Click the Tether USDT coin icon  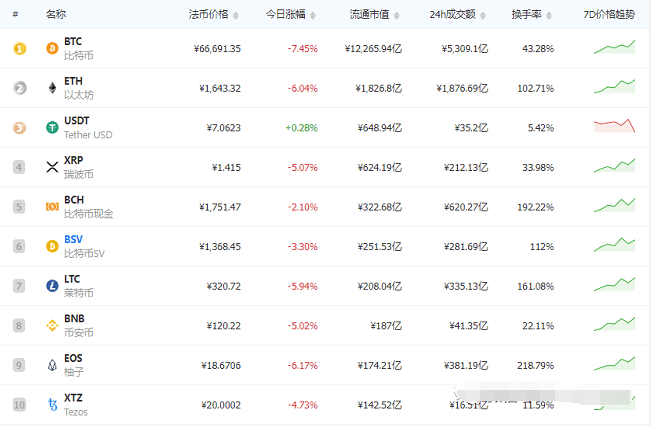click(x=52, y=128)
